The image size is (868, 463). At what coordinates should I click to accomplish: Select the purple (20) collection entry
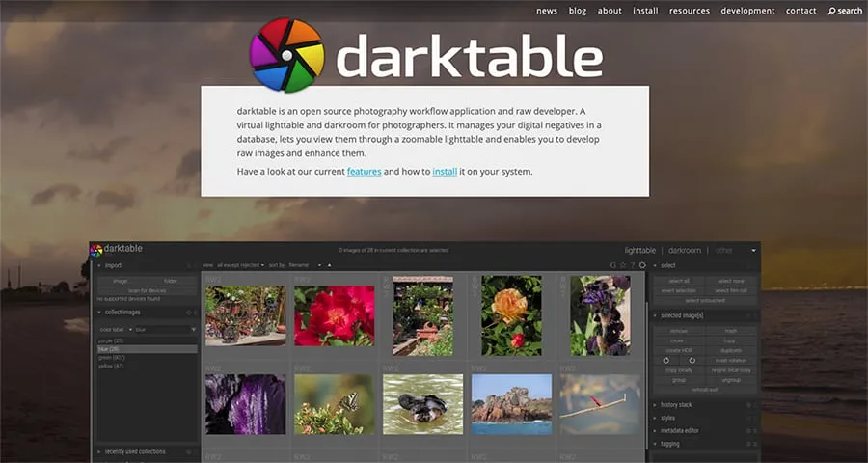pos(148,340)
